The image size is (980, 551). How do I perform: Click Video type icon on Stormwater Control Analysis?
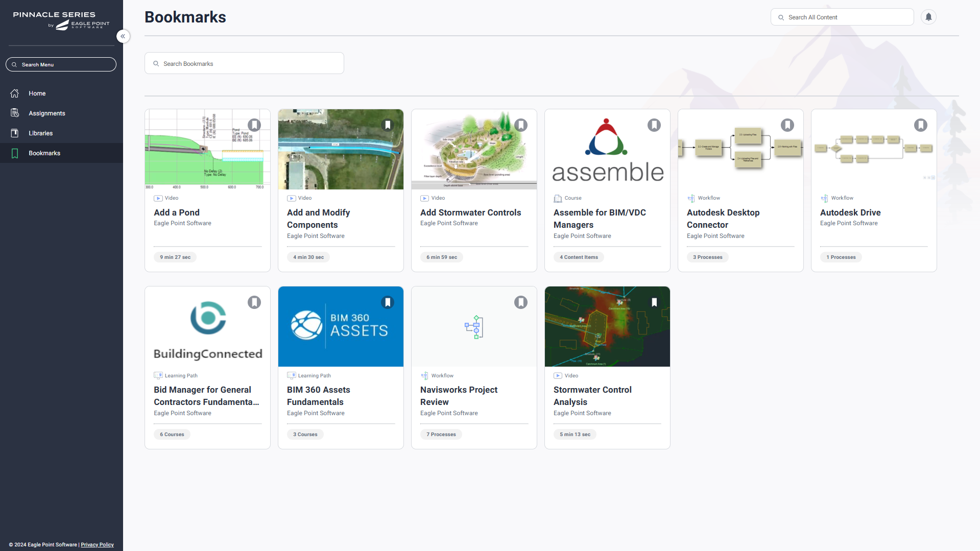[x=558, y=375]
